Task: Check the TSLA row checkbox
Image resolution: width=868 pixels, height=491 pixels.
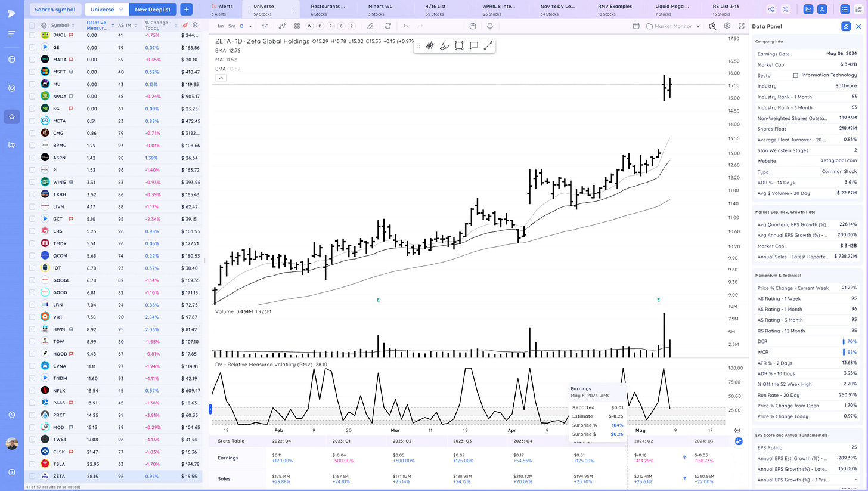Action: pyautogui.click(x=32, y=464)
